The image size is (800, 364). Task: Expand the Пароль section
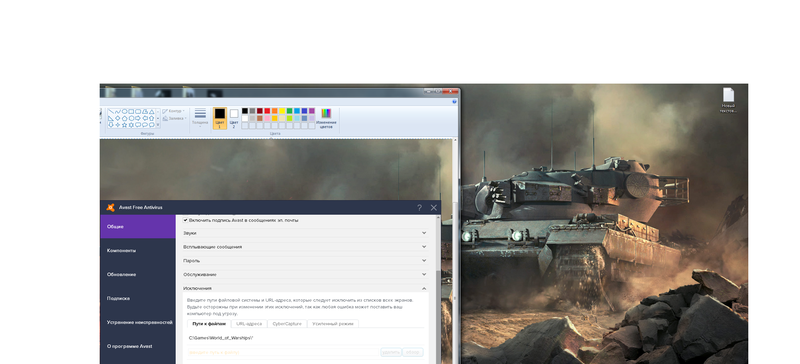click(305, 260)
